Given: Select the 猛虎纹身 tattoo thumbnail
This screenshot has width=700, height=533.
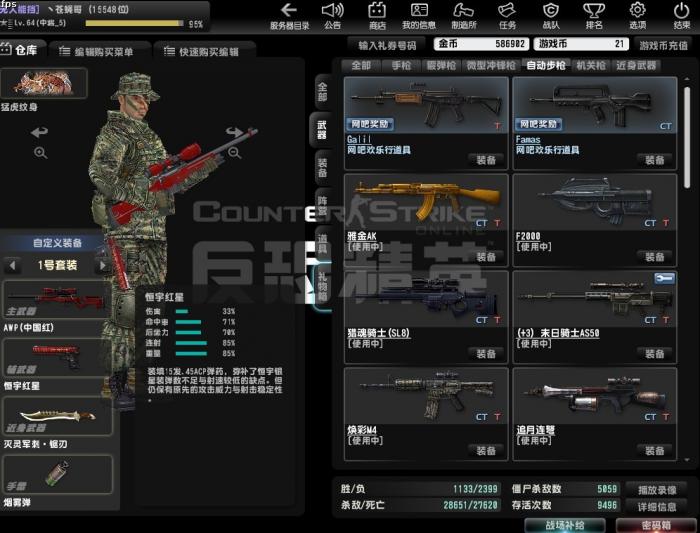Looking at the screenshot, I should click(x=44, y=83).
